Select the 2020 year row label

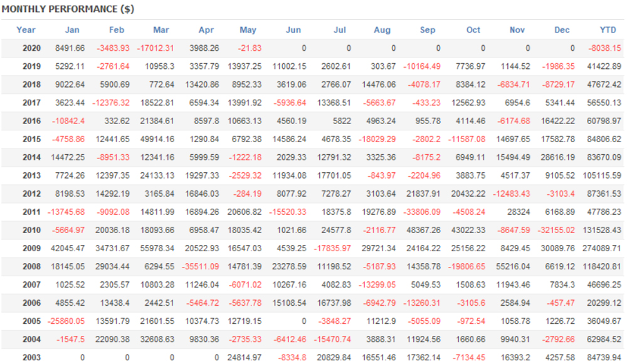31,48
